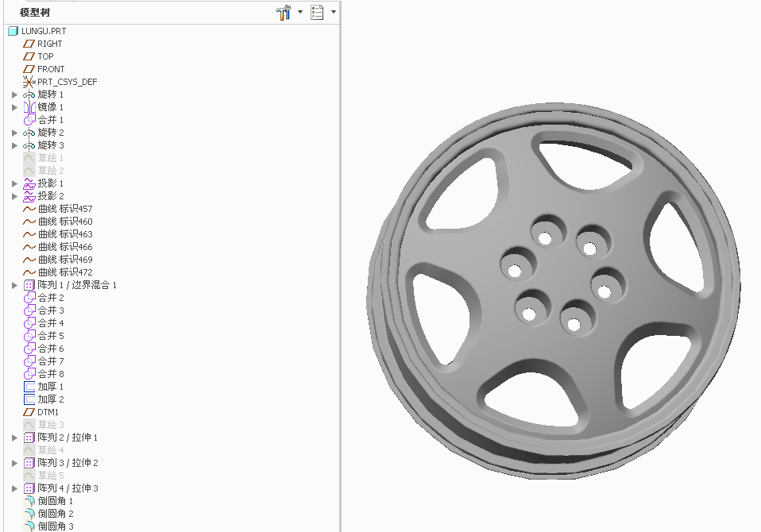Select 合并 7 in the tree
Viewport: 761px width, 532px height.
[51, 361]
